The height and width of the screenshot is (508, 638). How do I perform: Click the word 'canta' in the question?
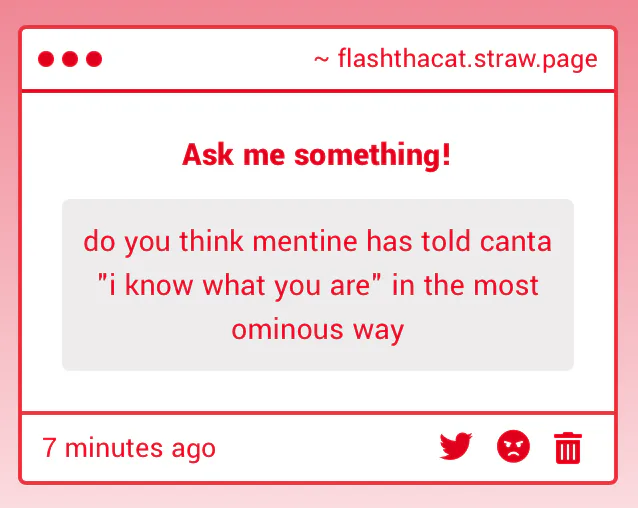coord(516,242)
